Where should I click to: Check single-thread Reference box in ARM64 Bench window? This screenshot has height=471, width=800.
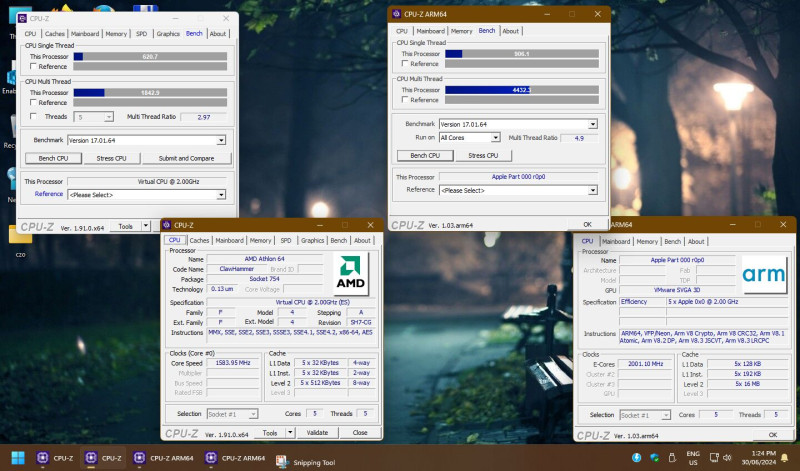pos(405,64)
